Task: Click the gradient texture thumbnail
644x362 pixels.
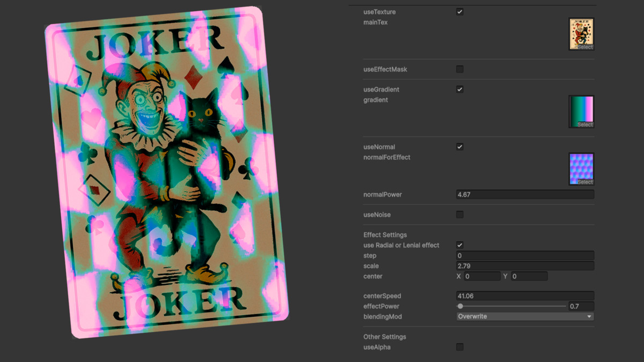Action: pos(581,112)
